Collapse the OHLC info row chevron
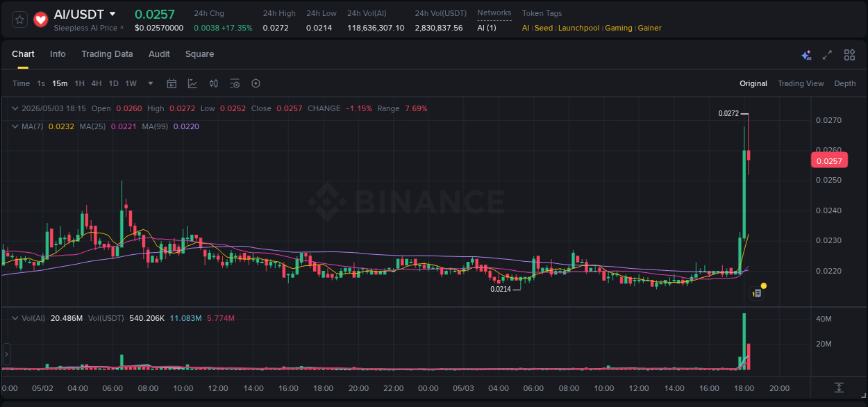The height and width of the screenshot is (407, 868). point(15,108)
